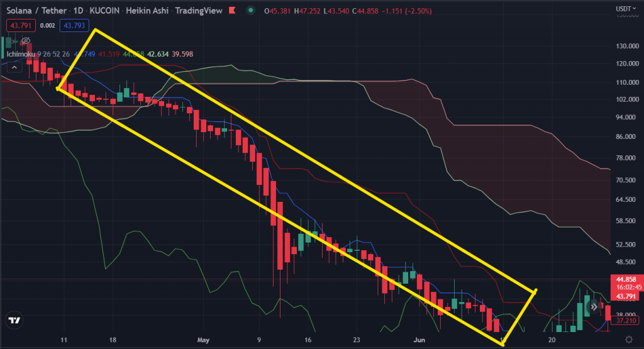Click the TradingView label in header

tap(199, 11)
